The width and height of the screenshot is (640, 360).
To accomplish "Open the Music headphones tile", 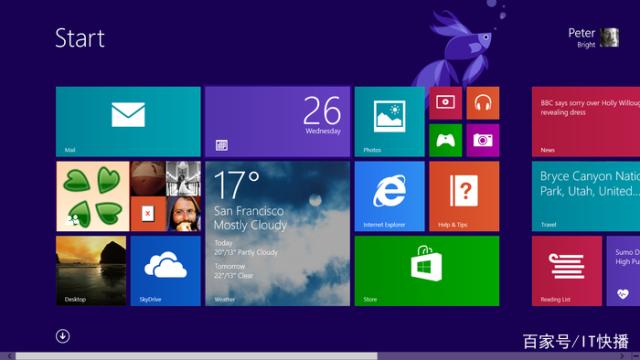I will (483, 103).
